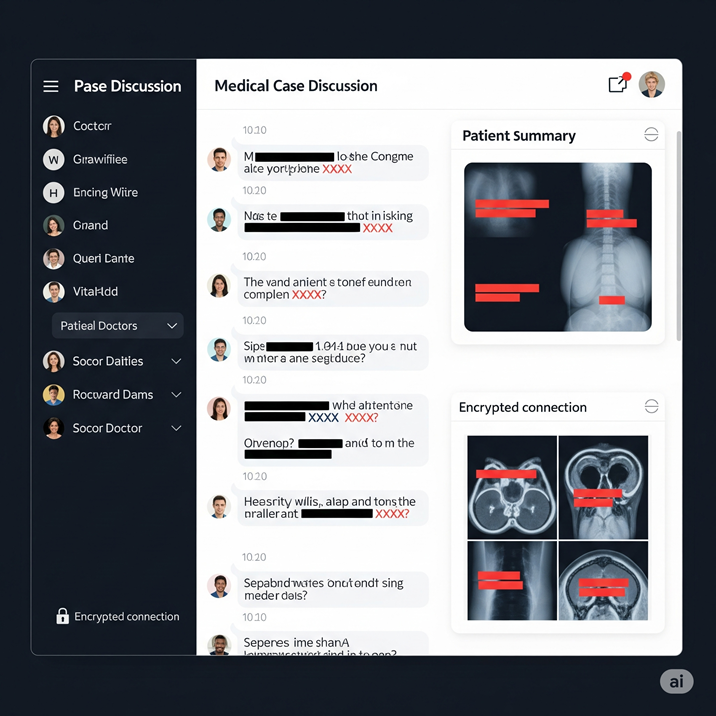Select the W avatar for Grawifiiee
Viewport: 716px width, 716px height.
coord(54,159)
